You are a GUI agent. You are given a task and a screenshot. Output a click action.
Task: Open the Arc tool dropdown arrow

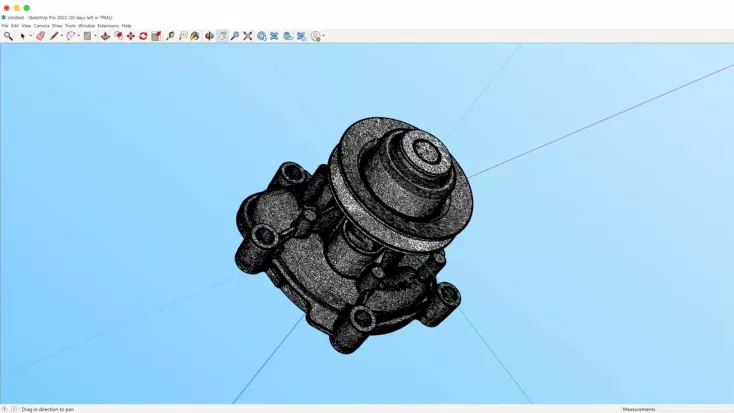pyautogui.click(x=79, y=36)
